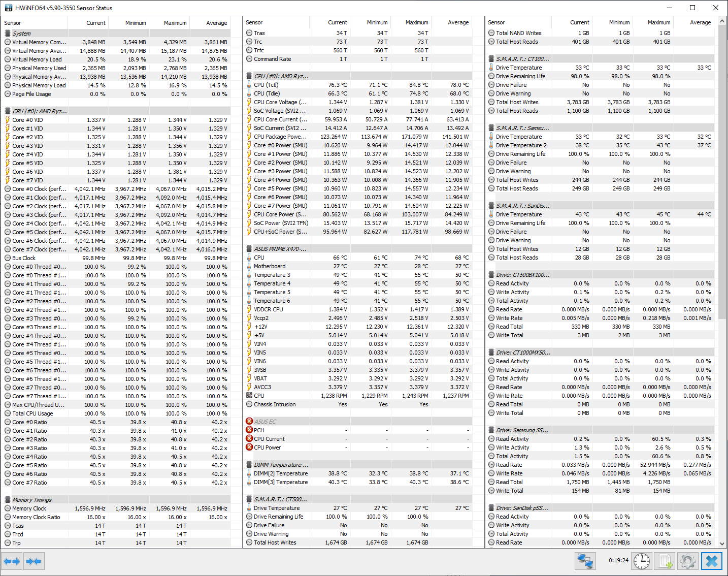This screenshot has width=728, height=576.
Task: Click the red X icon beside CPU Power
Action: point(249,447)
